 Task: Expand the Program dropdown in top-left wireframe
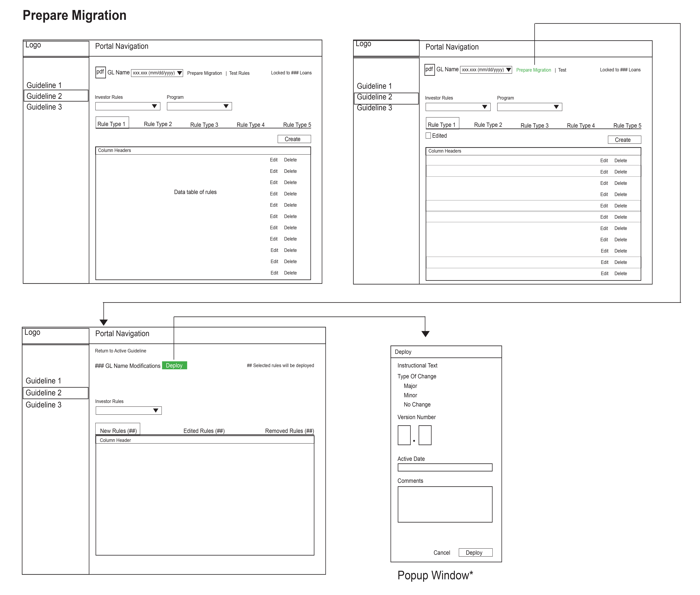coord(199,106)
